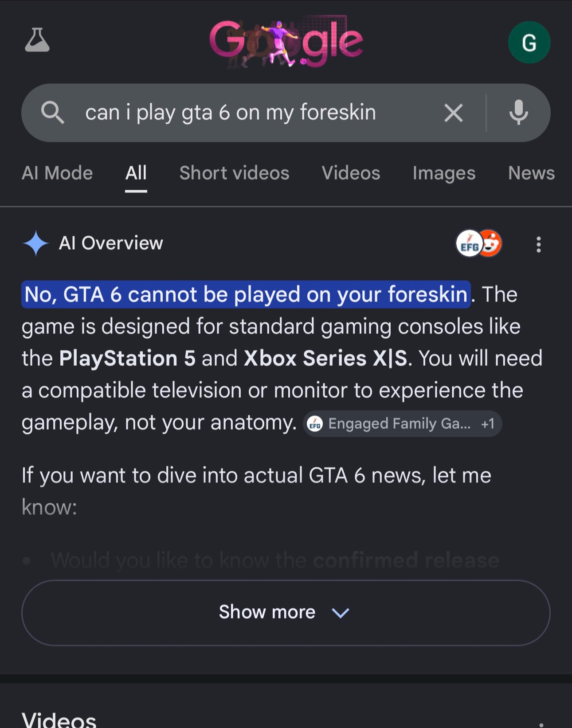The image size is (572, 728).
Task: Tap the AI Overview sparkle icon
Action: click(35, 243)
